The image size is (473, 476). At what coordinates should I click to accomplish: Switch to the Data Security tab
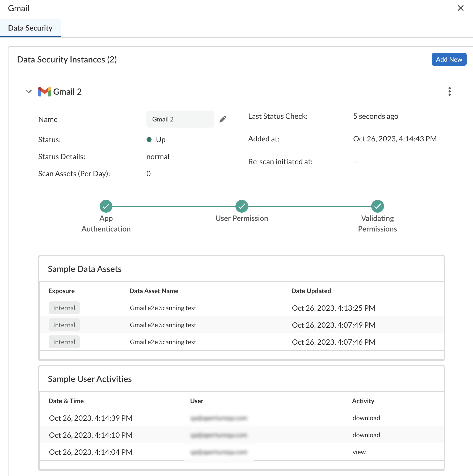[30, 28]
